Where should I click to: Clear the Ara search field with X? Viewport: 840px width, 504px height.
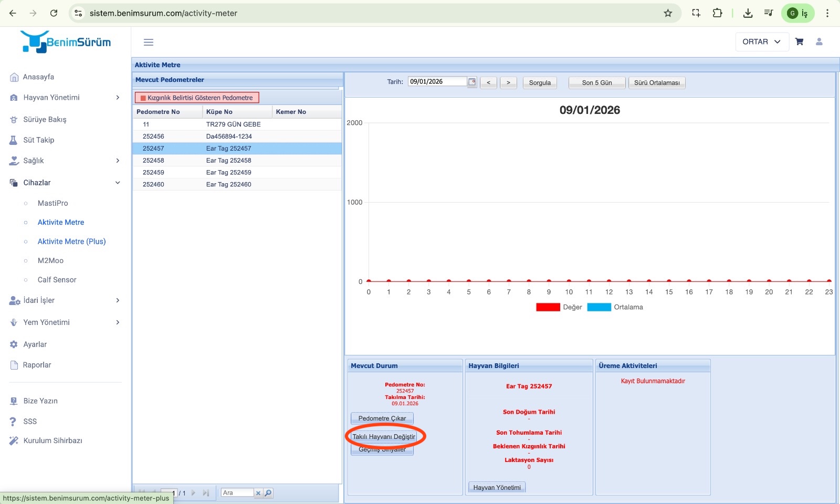click(258, 493)
